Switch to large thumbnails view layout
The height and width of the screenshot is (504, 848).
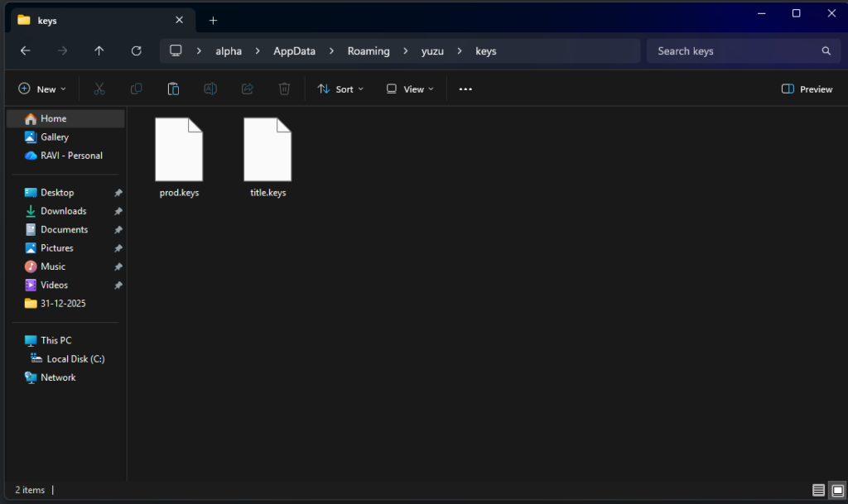(x=836, y=490)
